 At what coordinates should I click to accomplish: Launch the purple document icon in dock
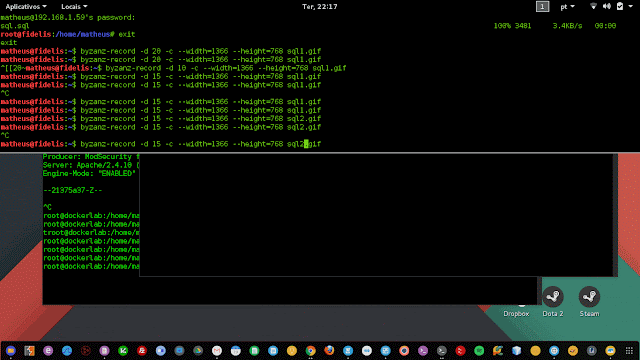(x=104, y=351)
